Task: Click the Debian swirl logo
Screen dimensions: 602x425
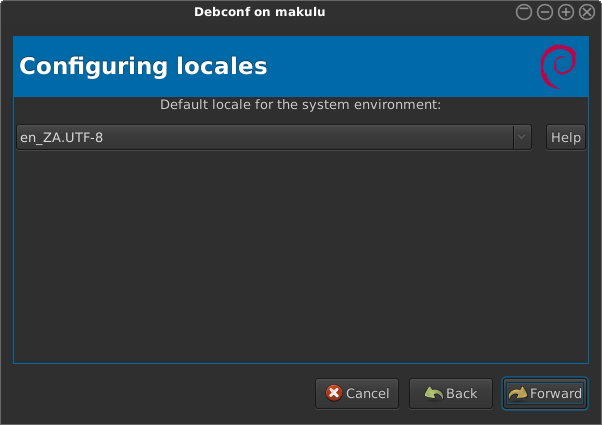Action: tap(556, 68)
